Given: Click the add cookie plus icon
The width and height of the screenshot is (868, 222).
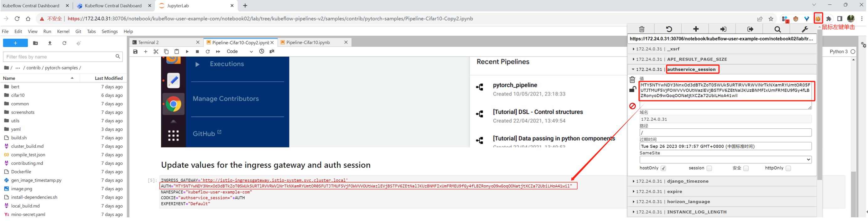Looking at the screenshot, I should pyautogui.click(x=696, y=29).
